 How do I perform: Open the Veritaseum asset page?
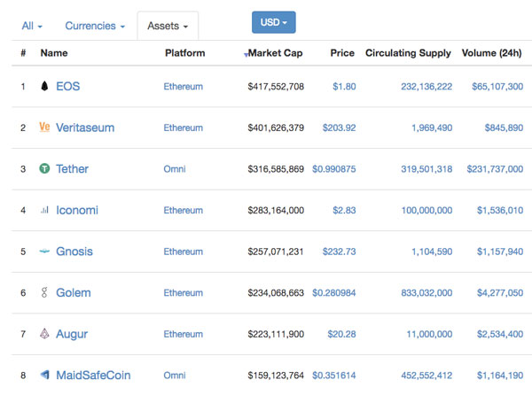(85, 128)
